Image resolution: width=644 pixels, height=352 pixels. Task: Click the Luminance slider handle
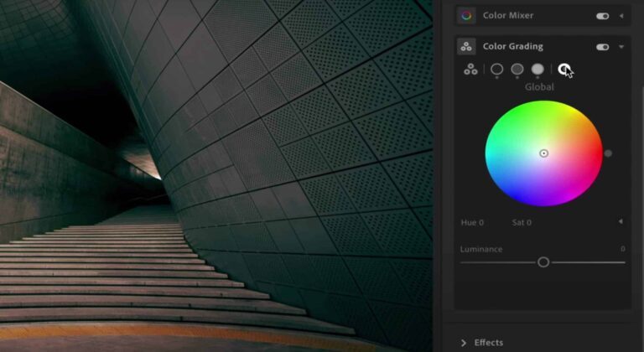(x=543, y=262)
